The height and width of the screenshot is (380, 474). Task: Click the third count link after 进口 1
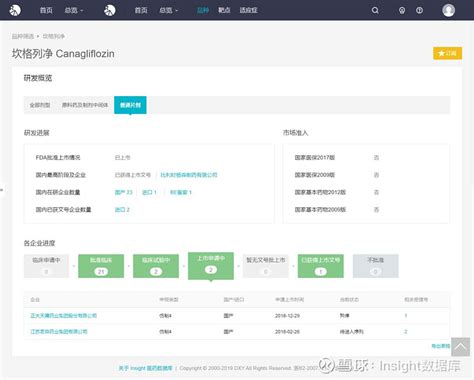point(181,192)
